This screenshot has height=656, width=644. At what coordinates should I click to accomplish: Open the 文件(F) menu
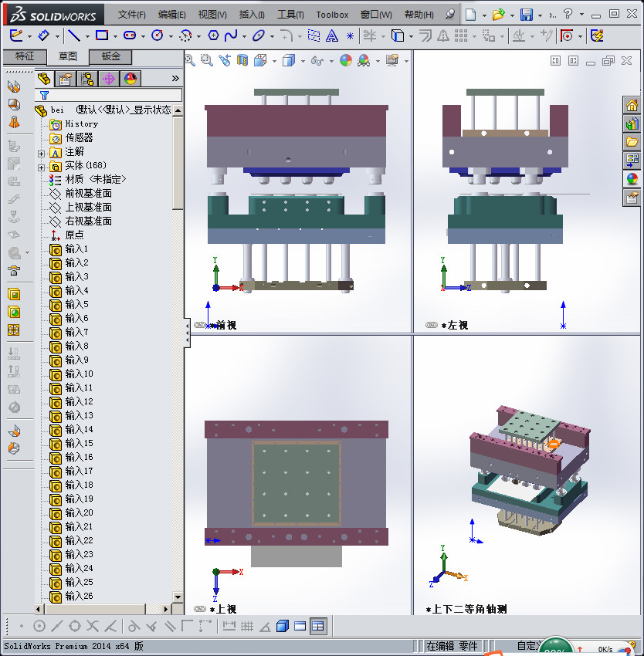coord(131,15)
